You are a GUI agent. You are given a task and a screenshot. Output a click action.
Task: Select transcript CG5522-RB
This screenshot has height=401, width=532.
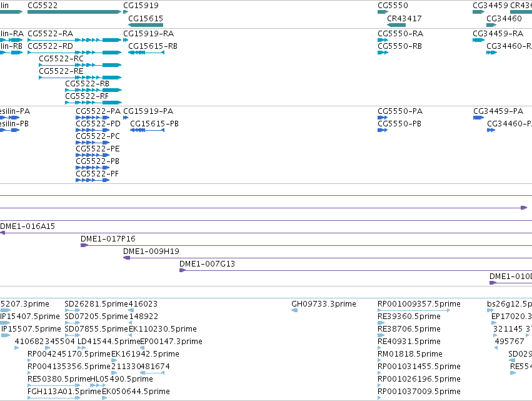coord(93,90)
